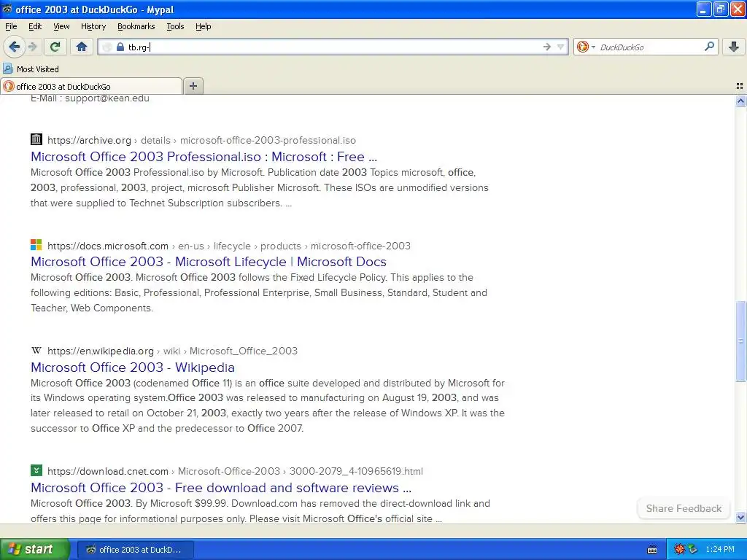Click the 'successor to Office XP' snippet line

click(167, 428)
